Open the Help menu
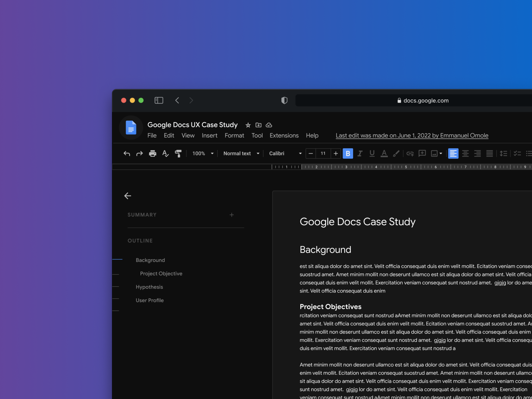This screenshot has width=532, height=399. pos(312,135)
